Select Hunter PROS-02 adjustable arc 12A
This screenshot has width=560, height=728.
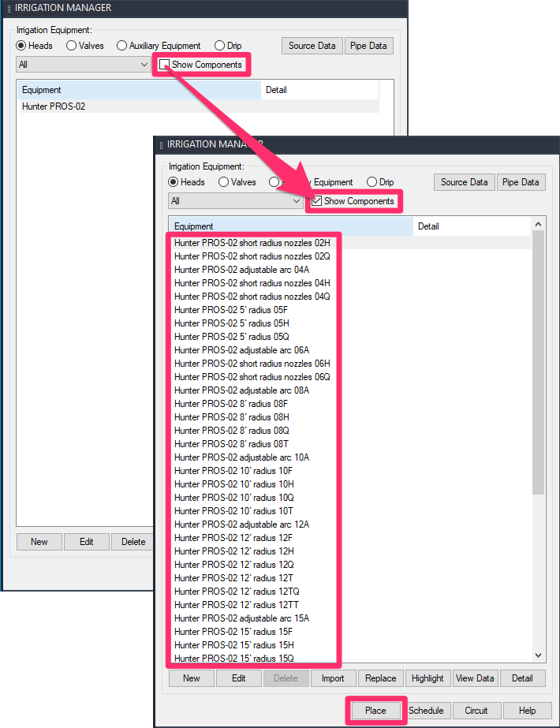(x=241, y=525)
